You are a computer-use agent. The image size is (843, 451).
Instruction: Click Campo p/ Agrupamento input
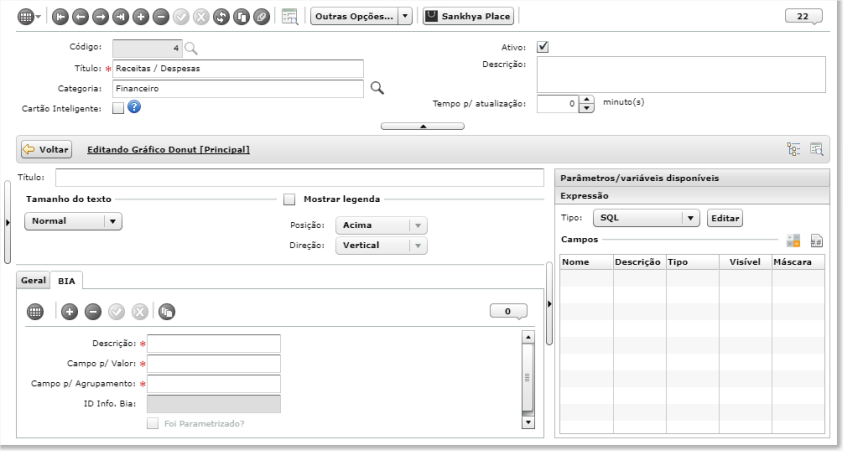click(x=213, y=384)
